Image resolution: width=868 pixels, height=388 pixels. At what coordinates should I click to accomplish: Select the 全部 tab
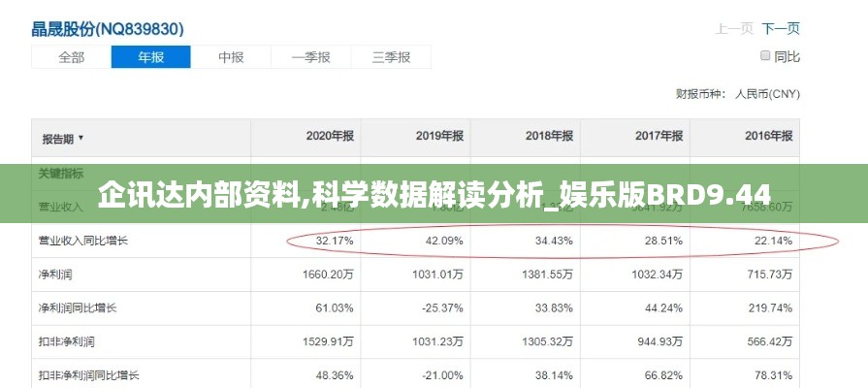pos(72,57)
